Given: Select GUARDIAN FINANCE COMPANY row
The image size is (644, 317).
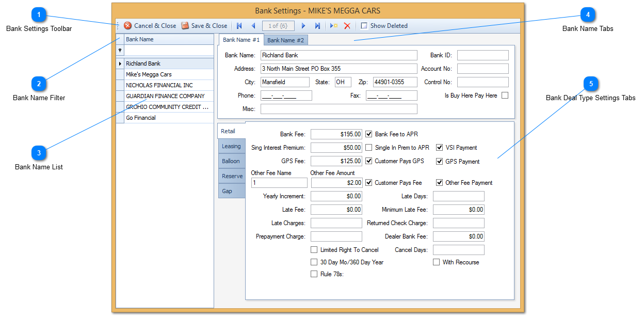Looking at the screenshot, I should coord(169,96).
